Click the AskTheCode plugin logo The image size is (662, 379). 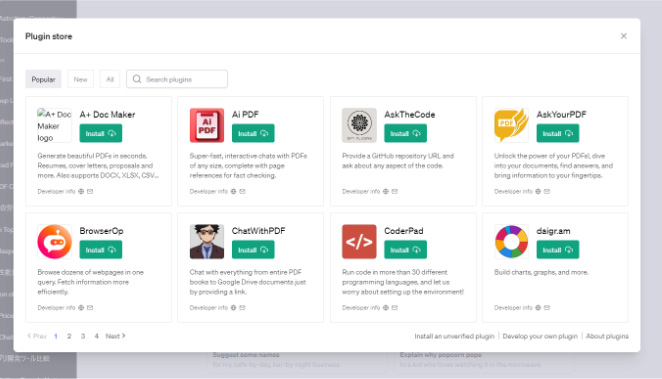pyautogui.click(x=359, y=125)
